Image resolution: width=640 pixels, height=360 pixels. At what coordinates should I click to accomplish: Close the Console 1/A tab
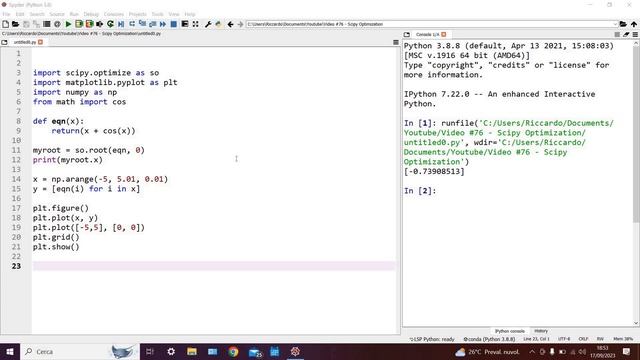coord(444,35)
